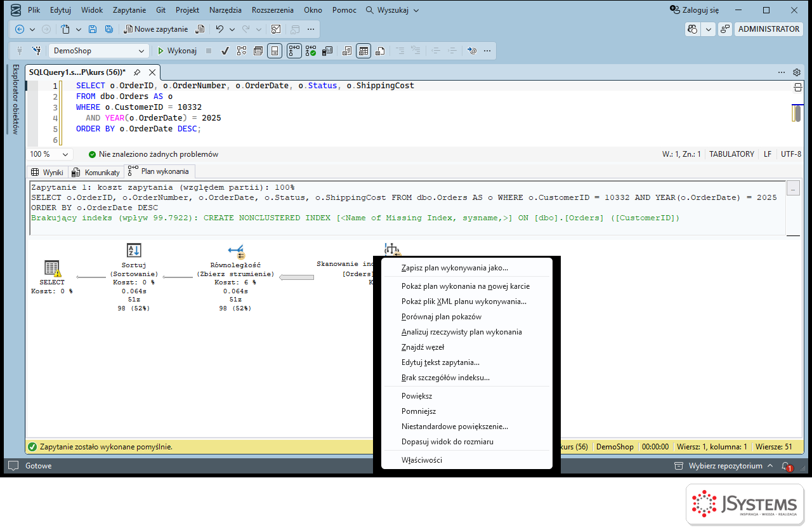Click the notifications bell icon
The height and width of the screenshot is (530, 812).
787,466
